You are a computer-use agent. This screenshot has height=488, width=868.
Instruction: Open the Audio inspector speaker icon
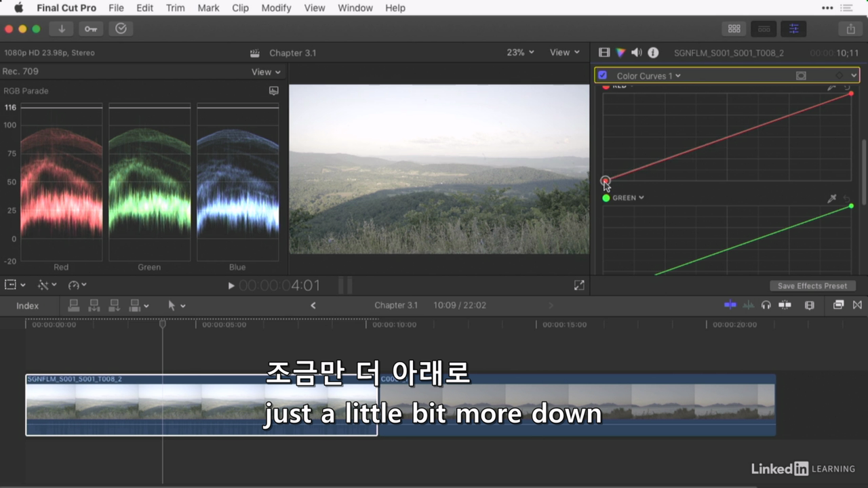636,52
